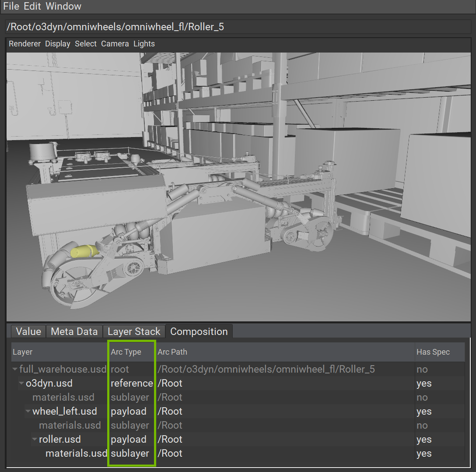Collapse the full_warehouse.usd tree arrow
Viewport: 476px width, 472px height.
16,370
